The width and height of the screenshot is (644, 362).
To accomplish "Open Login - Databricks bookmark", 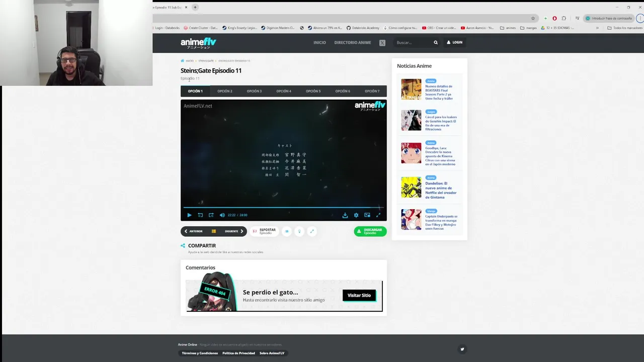I will coord(167,28).
